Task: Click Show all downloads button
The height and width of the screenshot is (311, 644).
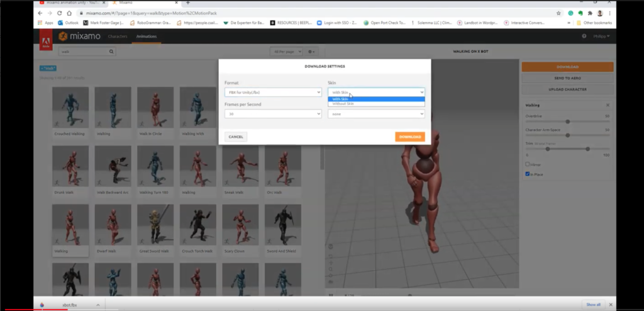Action: click(x=593, y=304)
